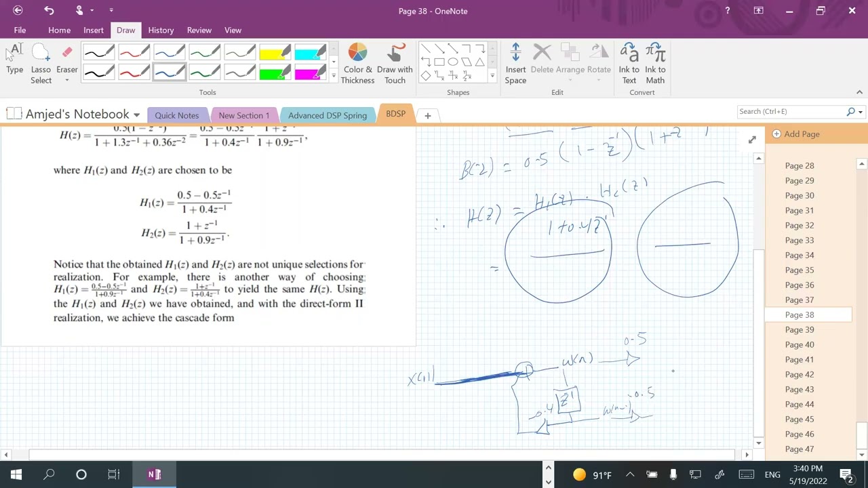The width and height of the screenshot is (868, 488).
Task: Open New Section 1 tab
Action: [243, 115]
